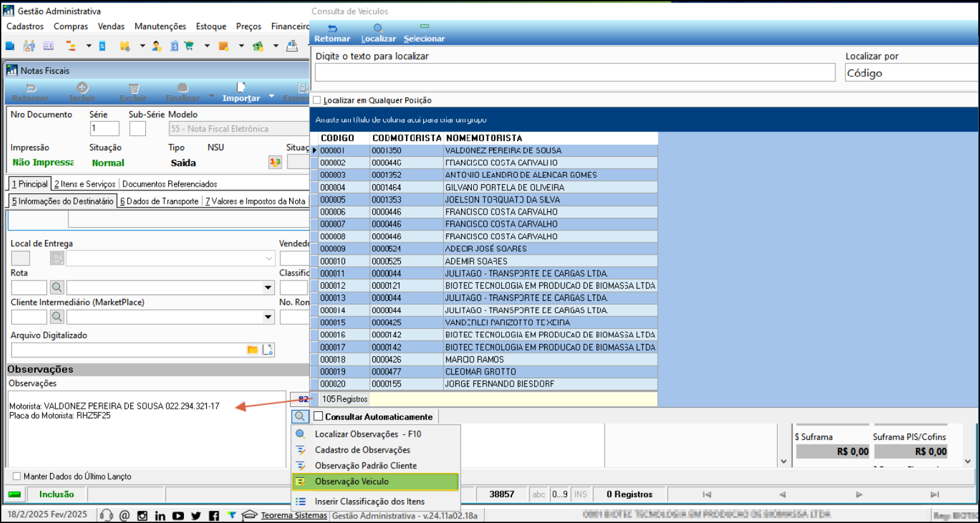Open the yellow package with gear icon
The height and width of the screenshot is (523, 980).
[x=125, y=46]
